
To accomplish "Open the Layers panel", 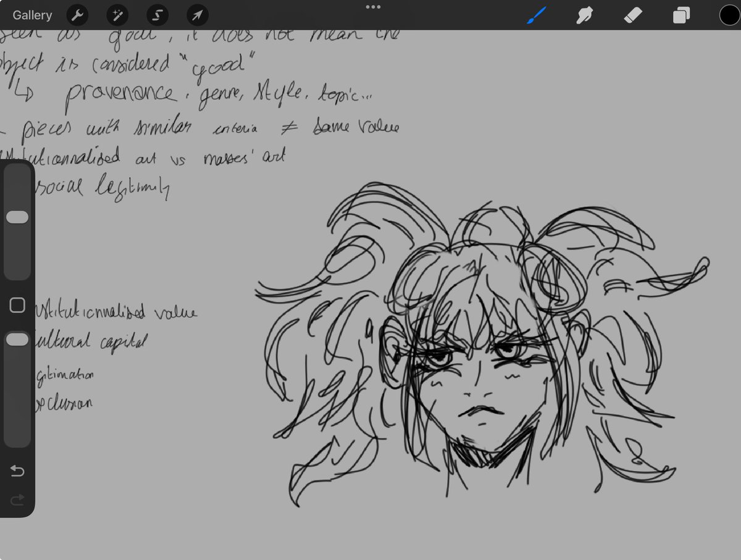I will coord(680,14).
